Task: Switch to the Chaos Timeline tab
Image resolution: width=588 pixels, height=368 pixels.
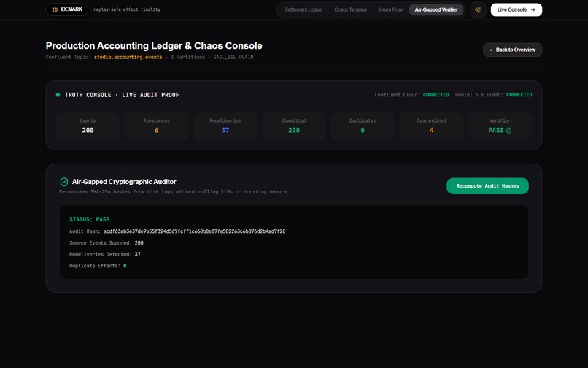Action: 350,9
